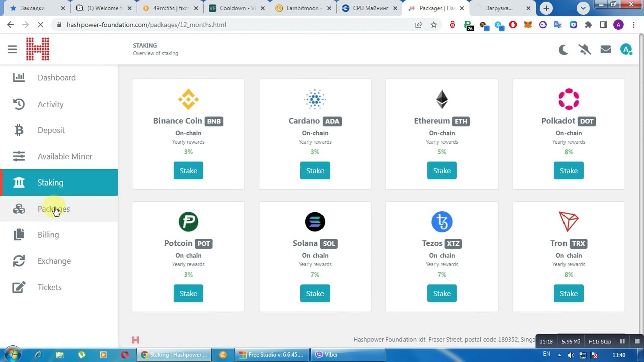Click the Solana 7% yearly rewards
The width and height of the screenshot is (644, 362).
pos(315,275)
